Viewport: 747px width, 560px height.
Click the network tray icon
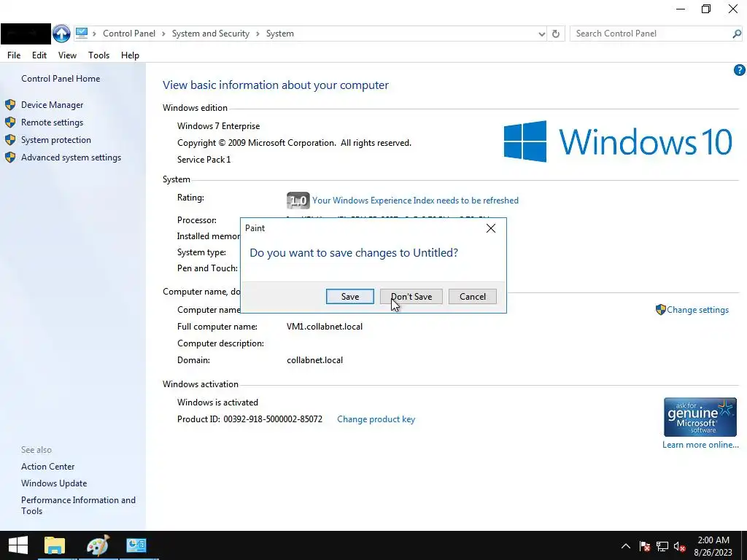(662, 546)
